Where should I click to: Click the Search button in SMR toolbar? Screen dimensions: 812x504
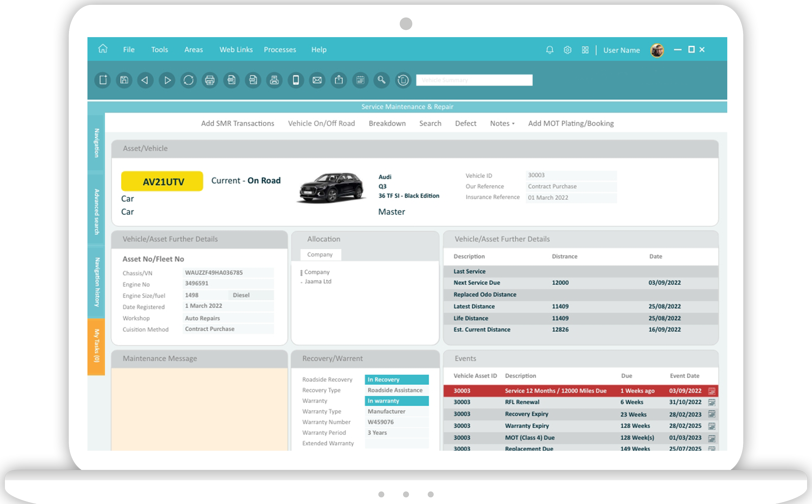tap(430, 123)
